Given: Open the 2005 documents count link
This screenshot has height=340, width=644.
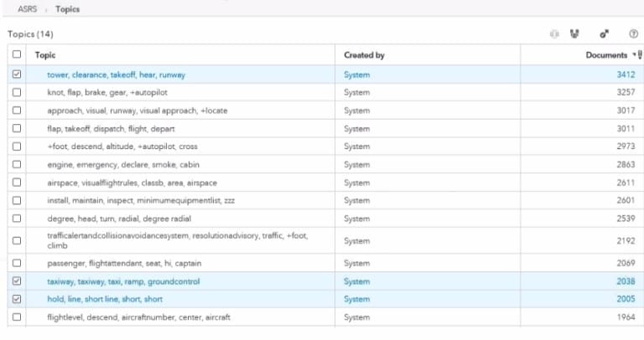Looking at the screenshot, I should [625, 299].
